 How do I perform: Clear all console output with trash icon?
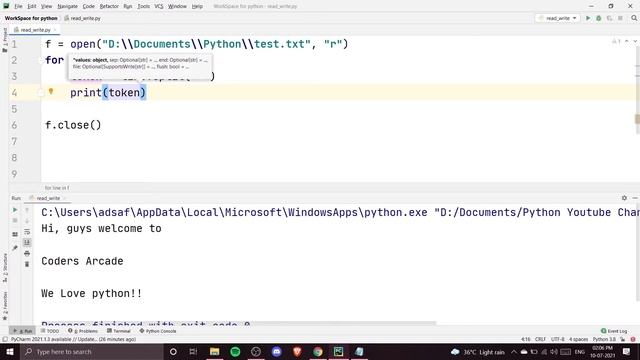27,264
